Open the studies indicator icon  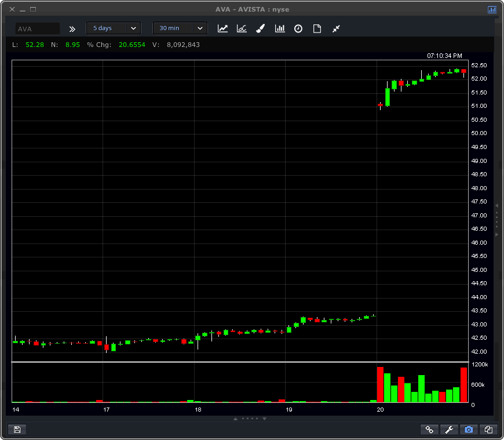tap(242, 28)
